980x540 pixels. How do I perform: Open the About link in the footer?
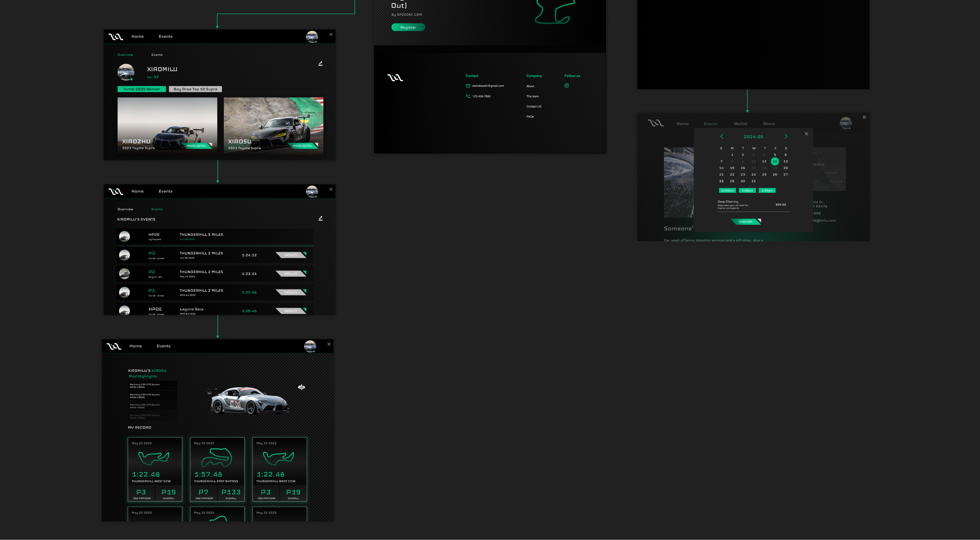[530, 86]
